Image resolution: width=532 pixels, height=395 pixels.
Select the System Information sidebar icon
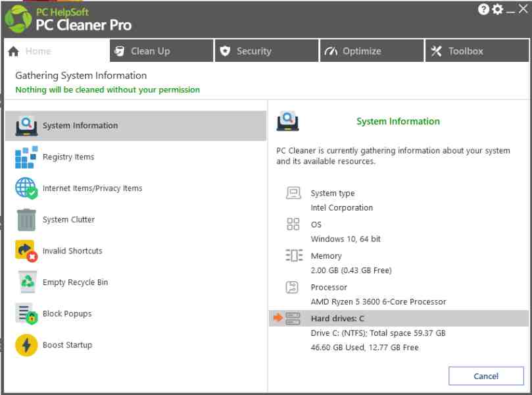[26, 125]
